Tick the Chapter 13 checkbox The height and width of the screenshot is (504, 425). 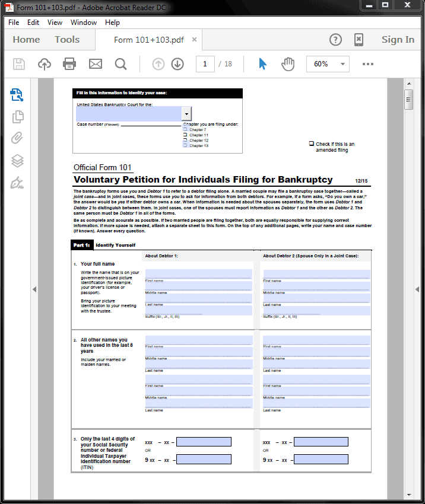[x=185, y=145]
